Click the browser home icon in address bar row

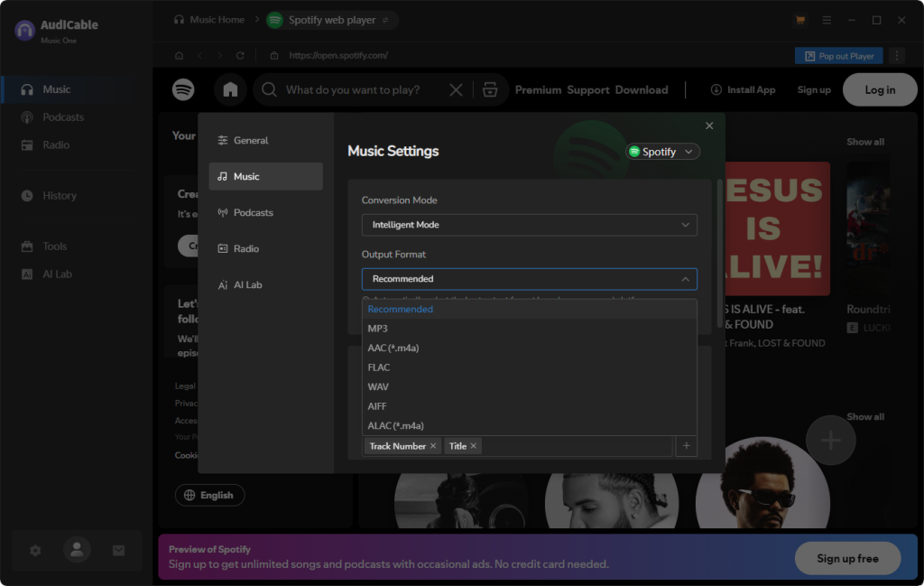click(x=180, y=55)
